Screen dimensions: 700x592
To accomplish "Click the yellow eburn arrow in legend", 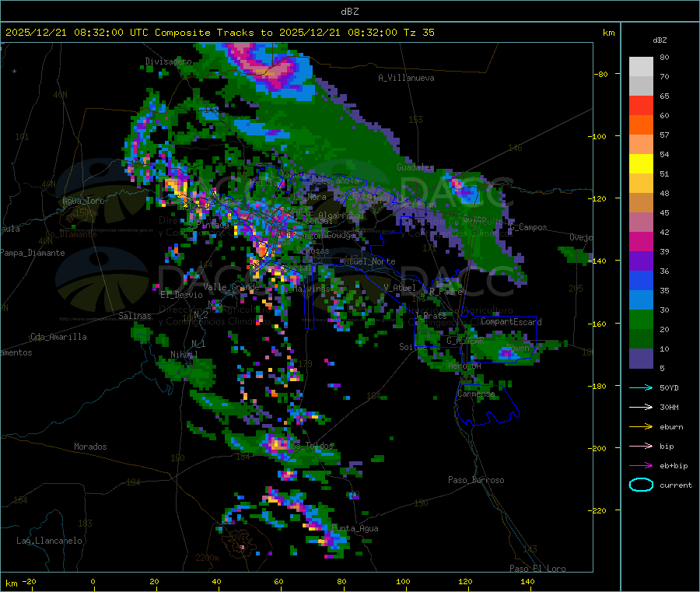I will 641,427.
